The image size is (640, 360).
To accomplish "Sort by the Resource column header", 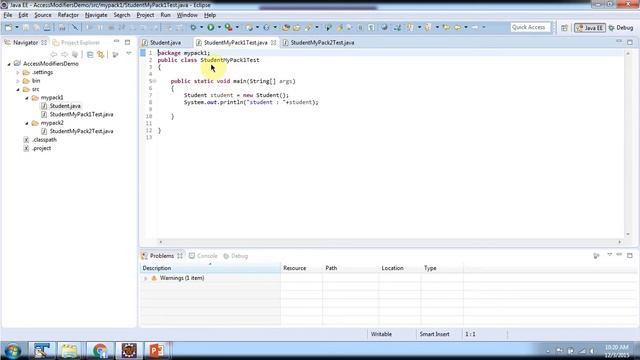I will click(302, 268).
